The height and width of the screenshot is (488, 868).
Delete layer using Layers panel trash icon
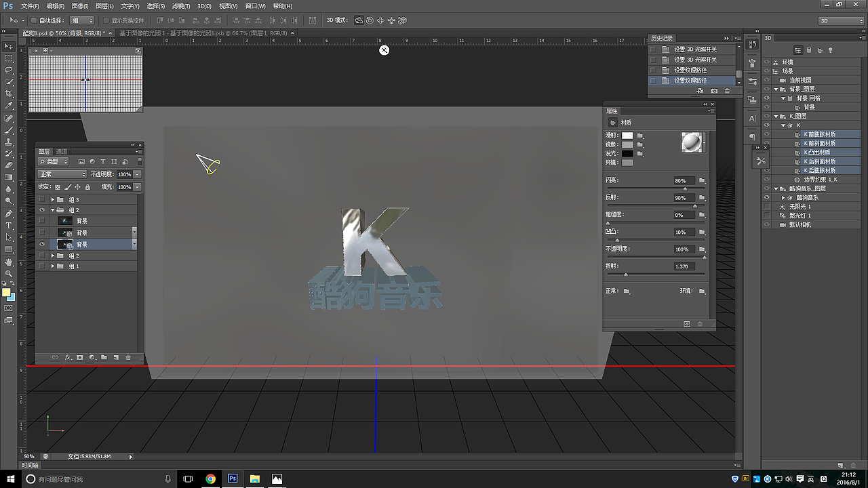128,357
